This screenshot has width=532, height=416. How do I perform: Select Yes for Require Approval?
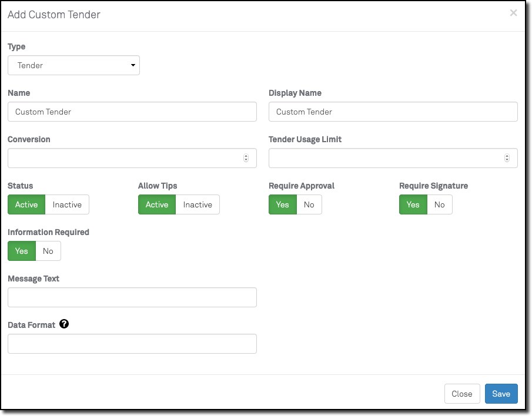283,204
